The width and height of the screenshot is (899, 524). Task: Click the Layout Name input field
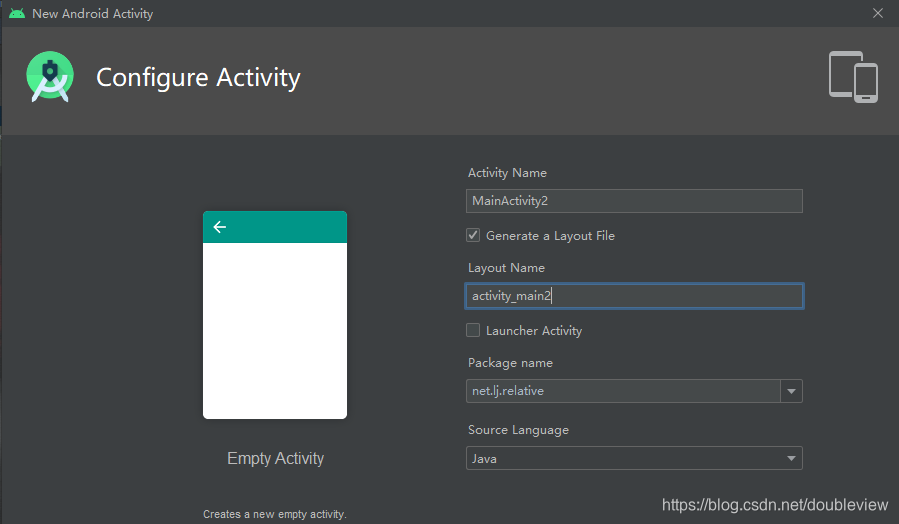click(x=634, y=296)
